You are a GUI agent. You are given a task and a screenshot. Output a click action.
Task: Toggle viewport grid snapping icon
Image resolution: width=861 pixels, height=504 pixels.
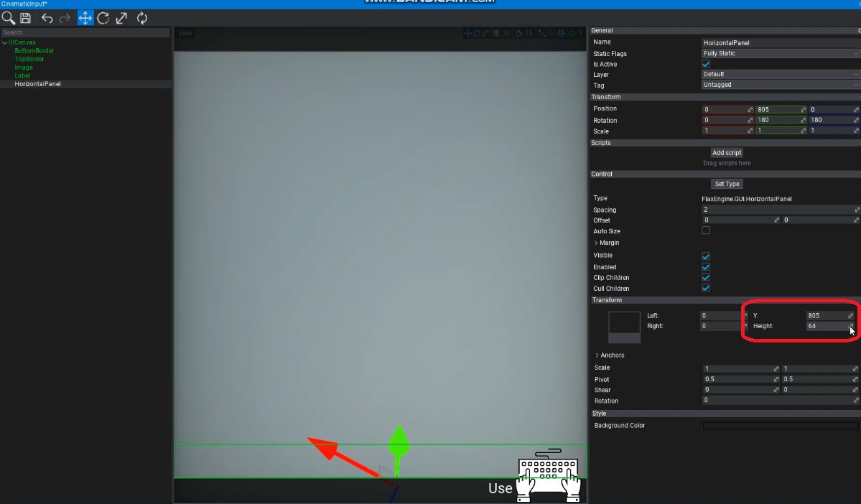click(x=495, y=33)
